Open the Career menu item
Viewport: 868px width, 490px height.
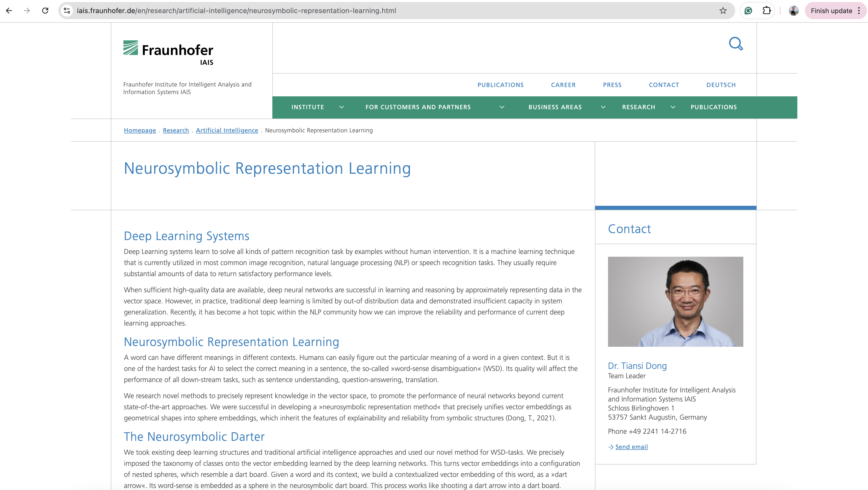tap(563, 85)
